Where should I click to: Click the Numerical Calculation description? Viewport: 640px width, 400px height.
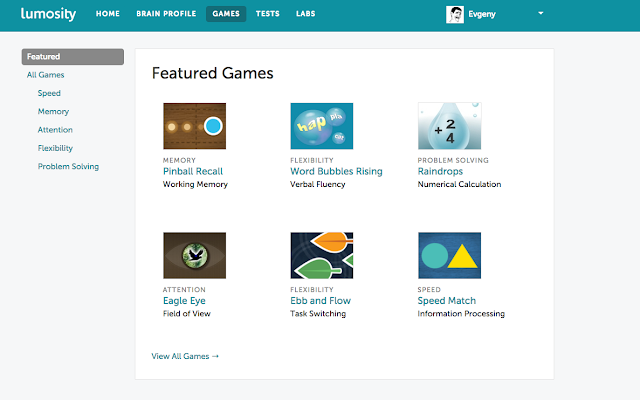[x=459, y=184]
